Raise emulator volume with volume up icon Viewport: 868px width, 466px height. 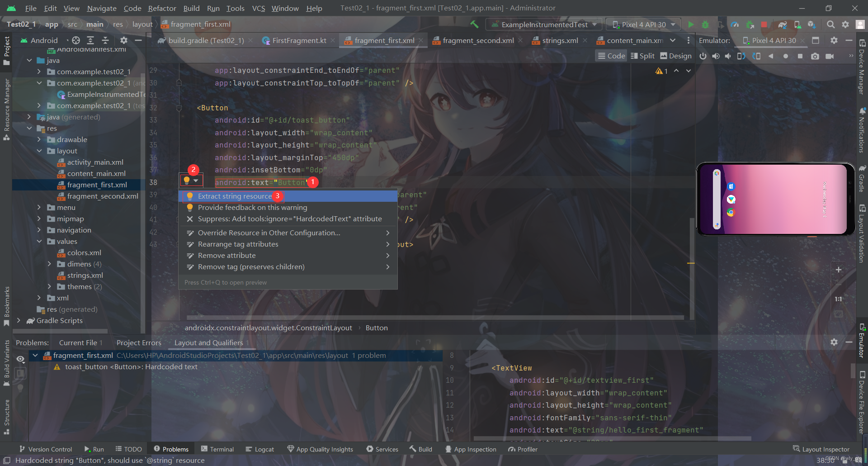716,56
